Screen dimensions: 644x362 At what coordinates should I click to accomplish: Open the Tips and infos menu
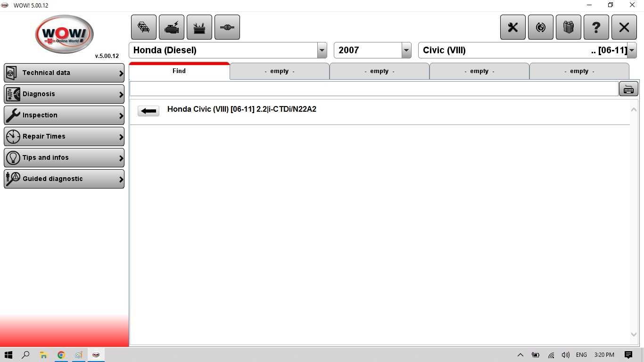64,158
